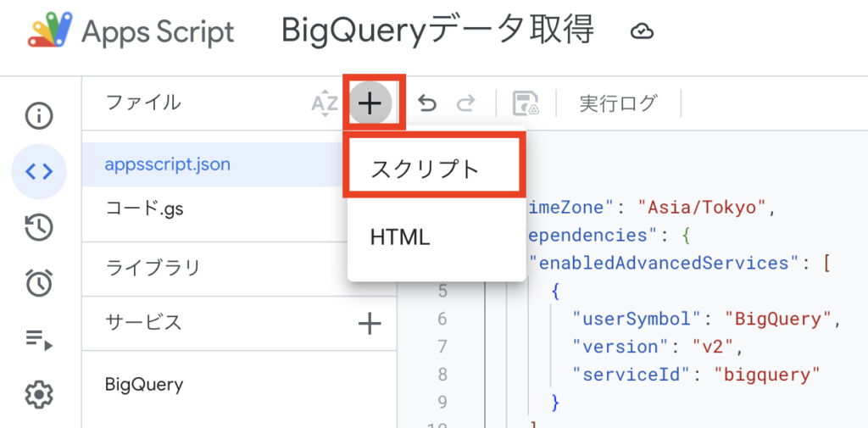Screen dimensions: 868x428
Task: Click the "serviceId" key on line 8
Action: pos(632,375)
